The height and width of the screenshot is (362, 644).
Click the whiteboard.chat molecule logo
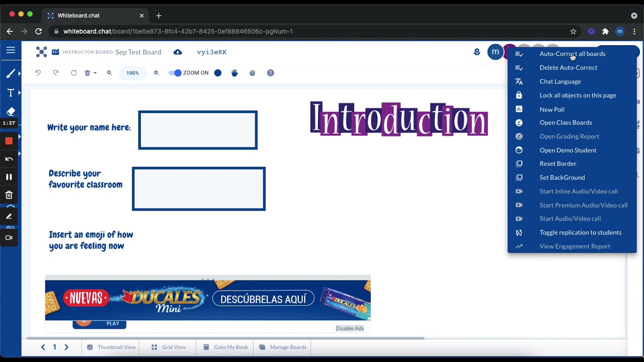(42, 52)
